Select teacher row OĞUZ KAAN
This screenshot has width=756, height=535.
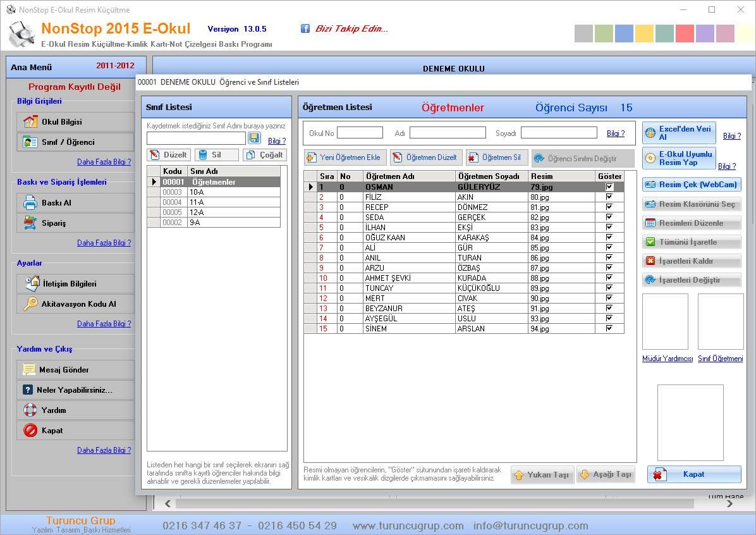tap(465, 237)
